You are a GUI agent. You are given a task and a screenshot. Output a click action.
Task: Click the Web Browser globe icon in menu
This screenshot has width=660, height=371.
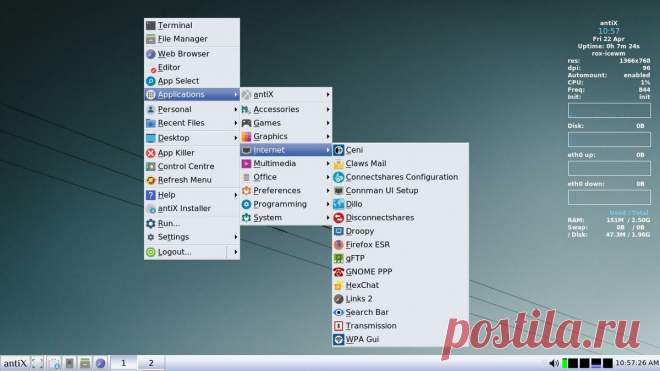click(151, 54)
